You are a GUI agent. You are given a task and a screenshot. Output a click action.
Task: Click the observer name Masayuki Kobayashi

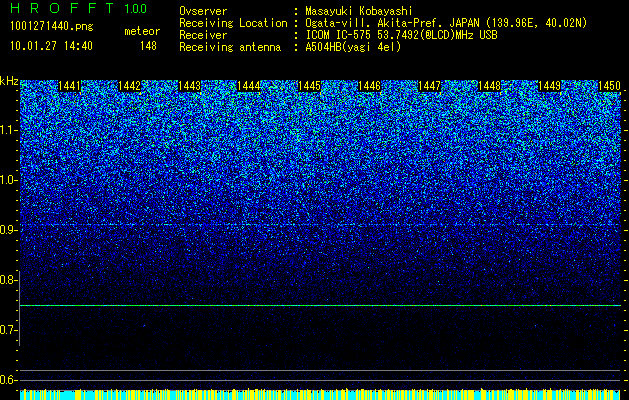359,11
